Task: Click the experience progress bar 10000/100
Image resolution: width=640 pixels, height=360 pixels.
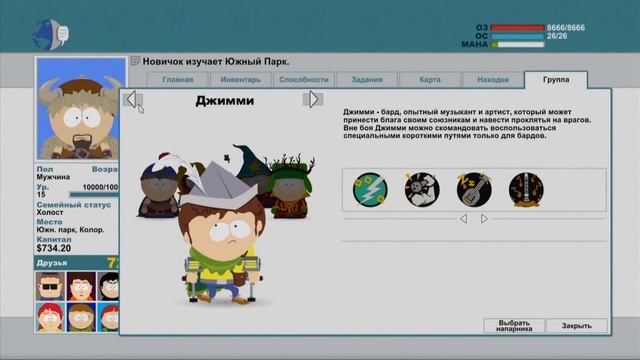Action: tap(94, 194)
